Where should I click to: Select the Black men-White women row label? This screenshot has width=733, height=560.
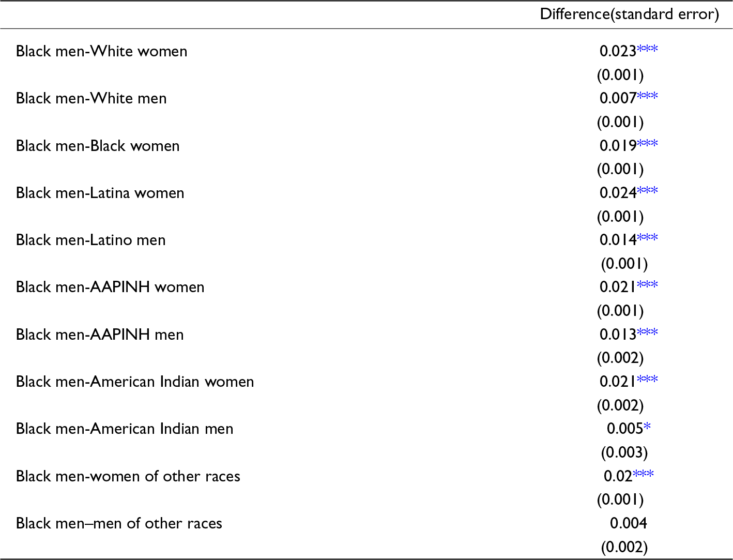point(102,51)
